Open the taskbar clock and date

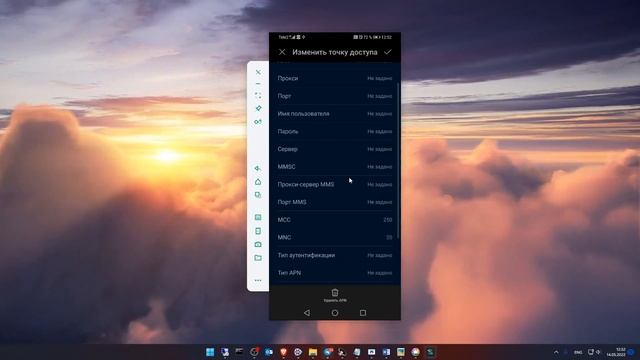616,352
